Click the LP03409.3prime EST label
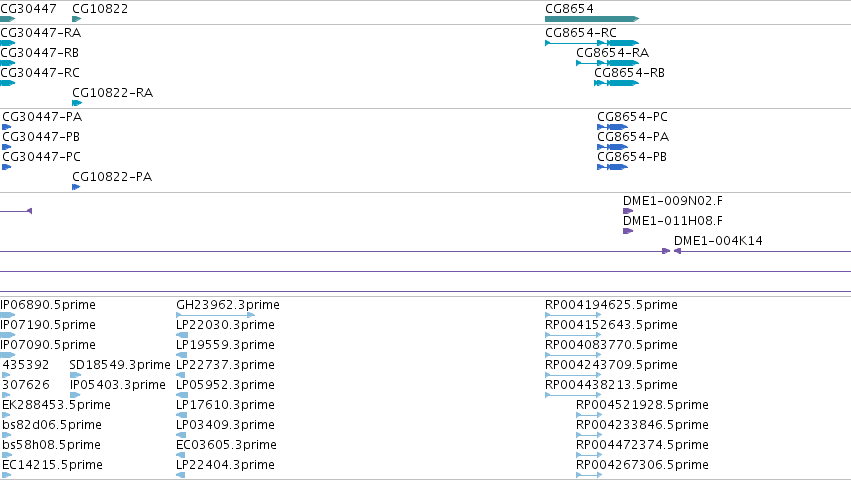This screenshot has height=480, width=851. tap(225, 425)
